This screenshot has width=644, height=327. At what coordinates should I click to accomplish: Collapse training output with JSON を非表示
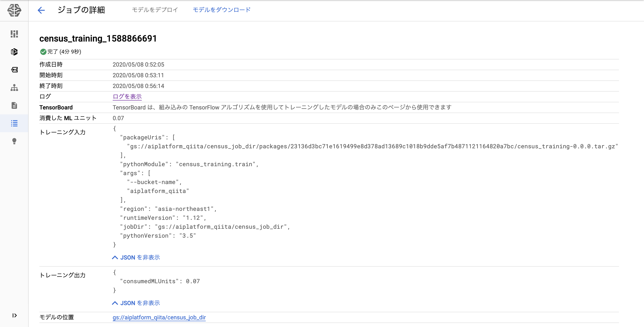[x=136, y=303]
